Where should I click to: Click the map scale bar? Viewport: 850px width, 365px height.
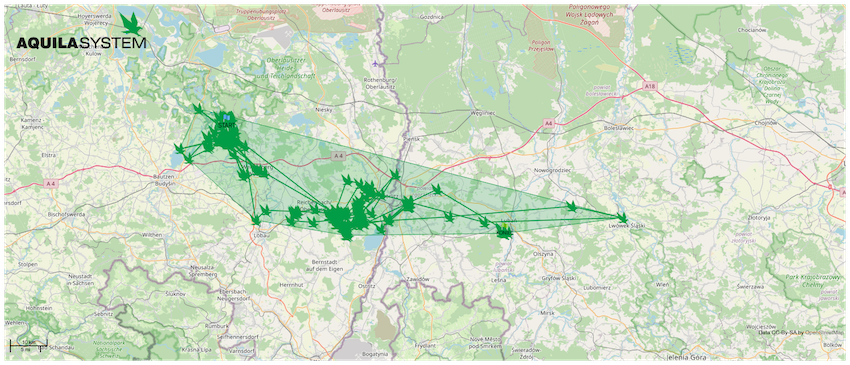[29, 345]
